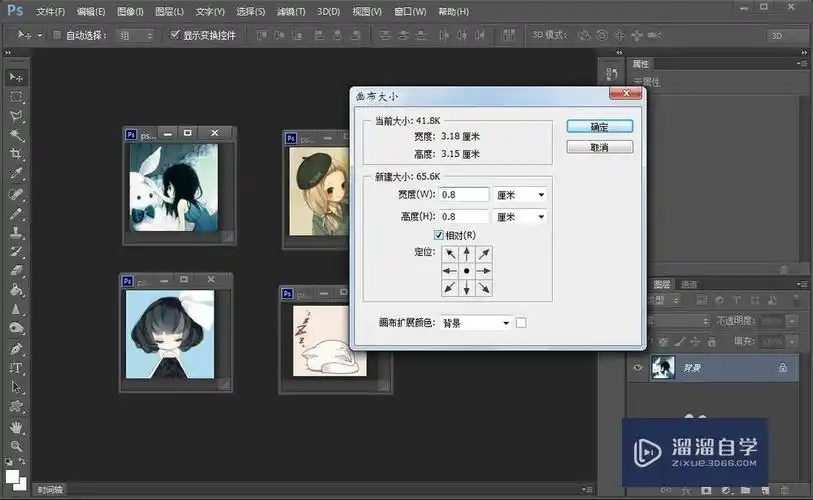Select the Polygonal Lasso tool
Viewport: 813px width, 500px height.
16,116
